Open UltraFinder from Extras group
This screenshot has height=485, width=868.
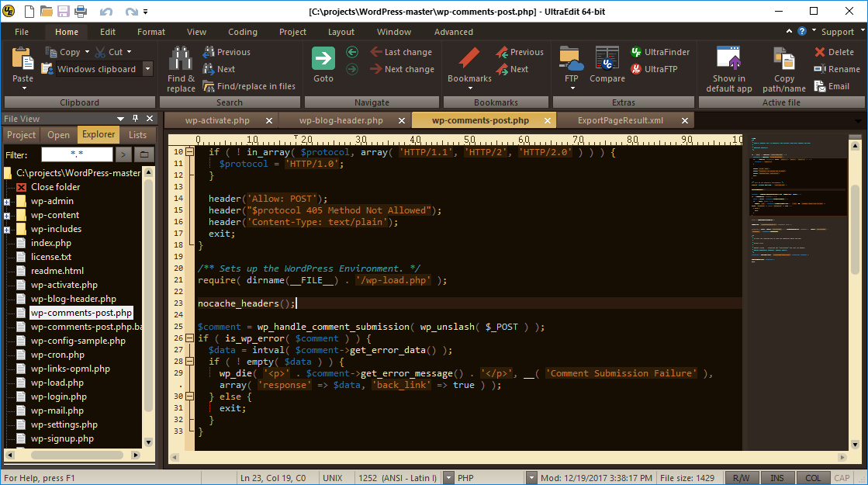659,52
